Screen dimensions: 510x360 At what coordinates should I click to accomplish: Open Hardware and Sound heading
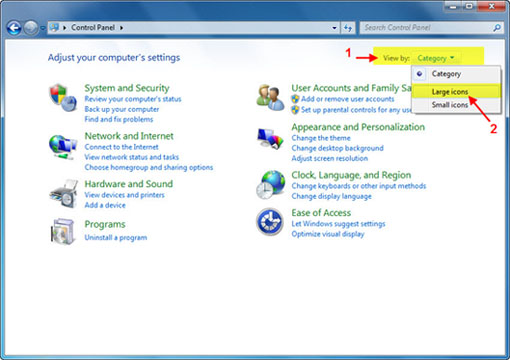(129, 184)
